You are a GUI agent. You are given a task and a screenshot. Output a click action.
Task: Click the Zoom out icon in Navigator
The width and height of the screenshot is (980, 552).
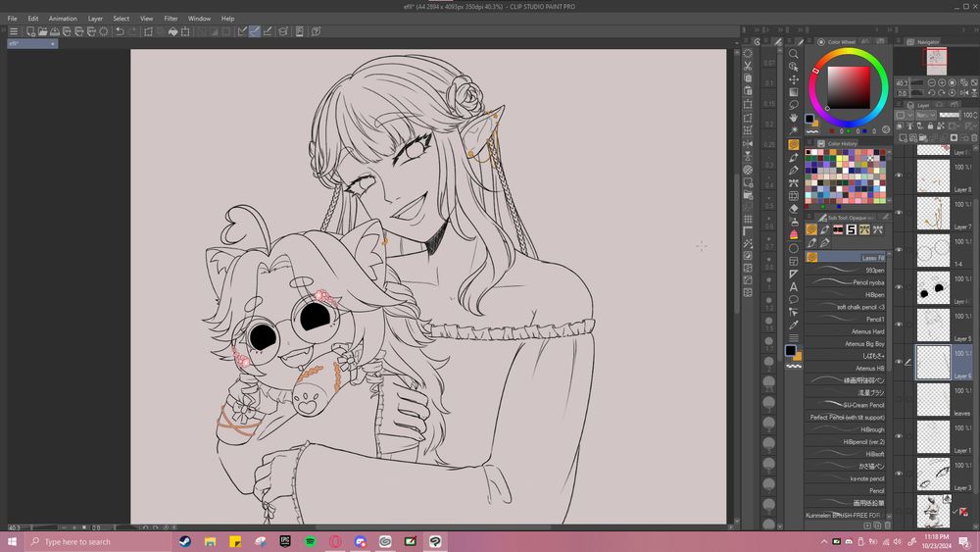tap(931, 82)
